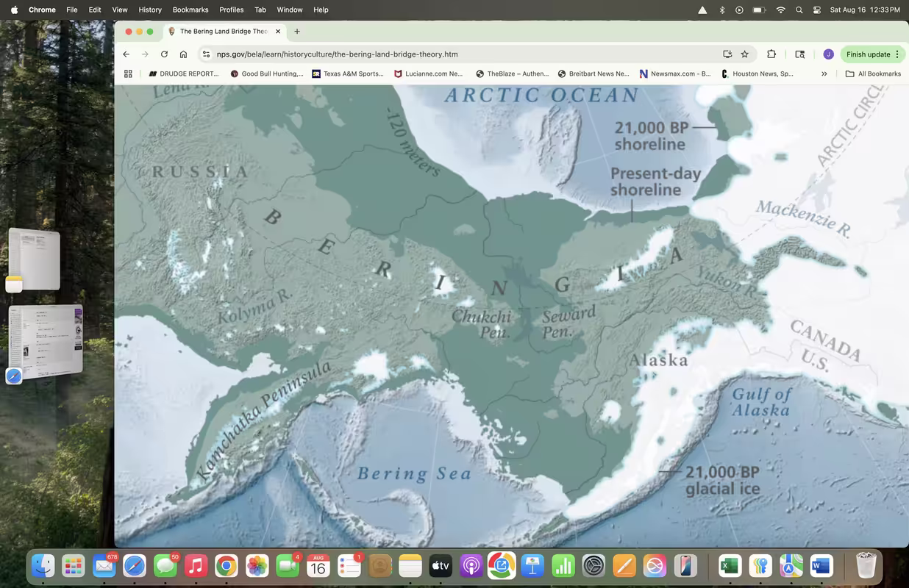Click the Finish update button
This screenshot has width=909, height=588.
pyautogui.click(x=868, y=54)
